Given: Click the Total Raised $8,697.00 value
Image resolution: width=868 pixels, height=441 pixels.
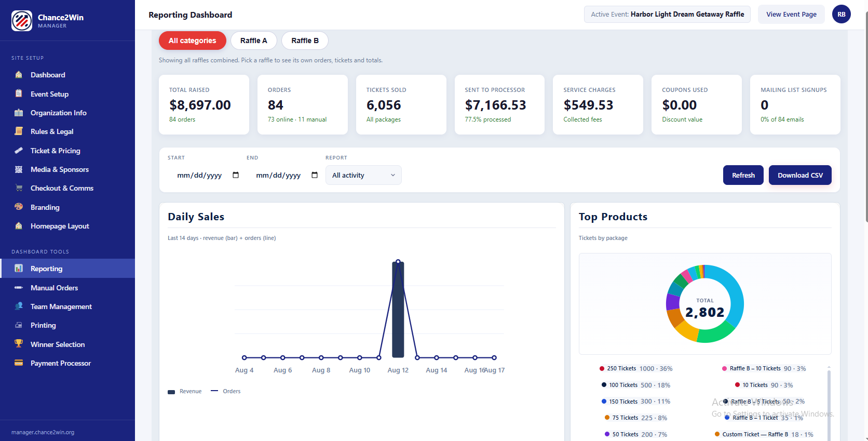Looking at the screenshot, I should (x=200, y=105).
